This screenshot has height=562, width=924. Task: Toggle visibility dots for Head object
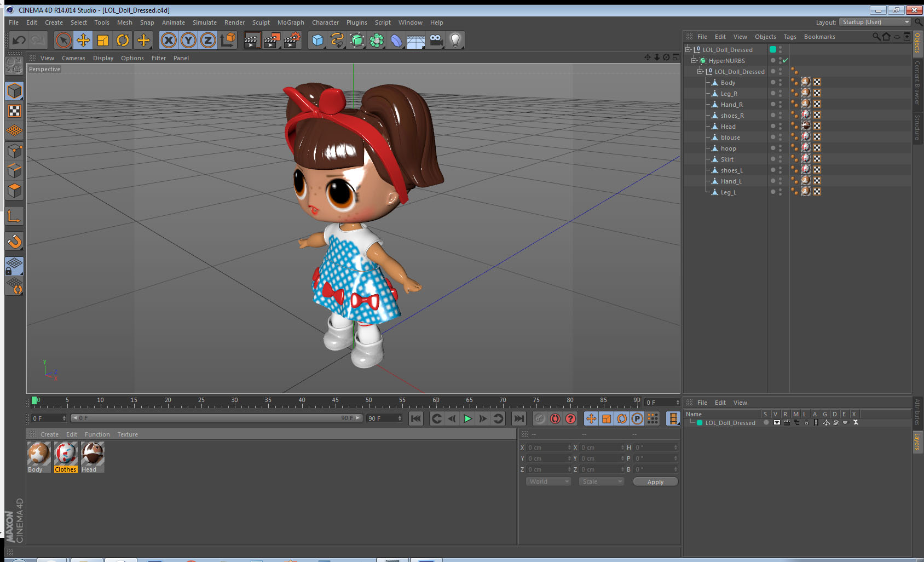click(781, 126)
